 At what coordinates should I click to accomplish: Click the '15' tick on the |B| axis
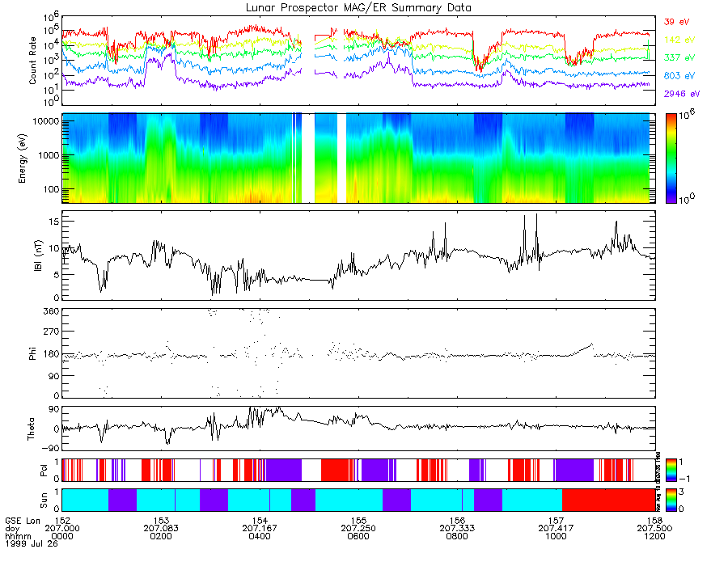pos(54,222)
